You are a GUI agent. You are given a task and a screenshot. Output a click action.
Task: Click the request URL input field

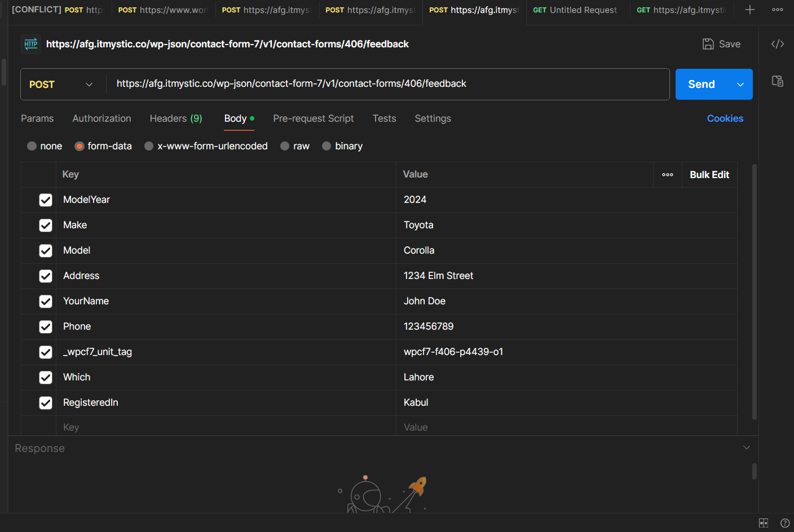(387, 84)
